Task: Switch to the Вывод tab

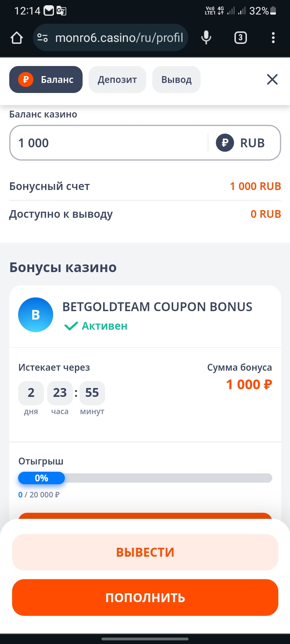Action: click(176, 79)
